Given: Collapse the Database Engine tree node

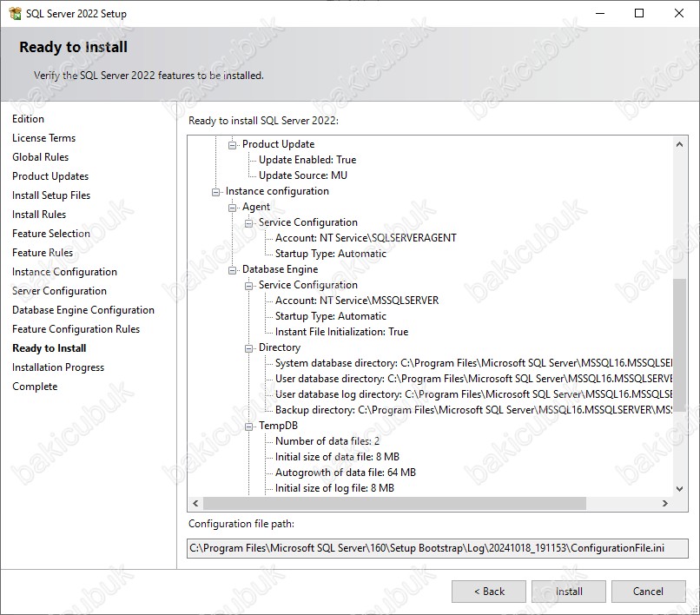Looking at the screenshot, I should tap(232, 270).
